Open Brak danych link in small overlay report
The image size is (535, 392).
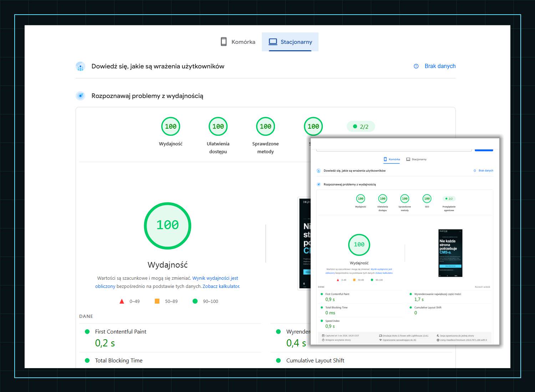[486, 171]
